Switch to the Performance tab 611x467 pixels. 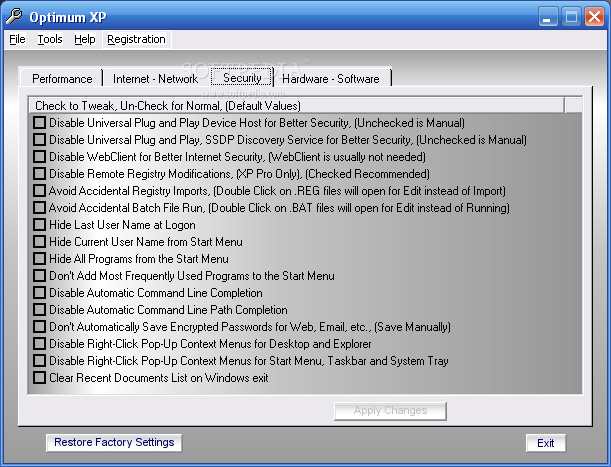[x=62, y=78]
